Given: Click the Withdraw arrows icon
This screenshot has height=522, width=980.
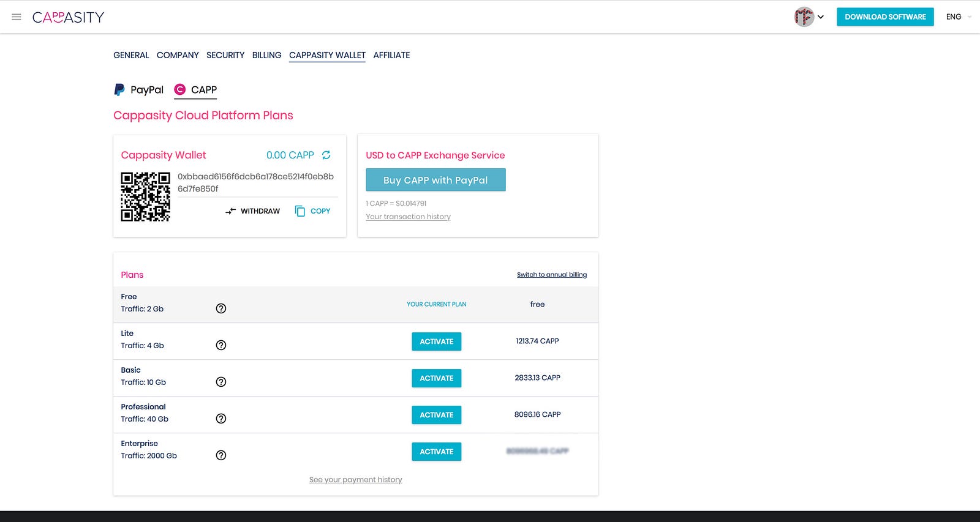Looking at the screenshot, I should [231, 211].
